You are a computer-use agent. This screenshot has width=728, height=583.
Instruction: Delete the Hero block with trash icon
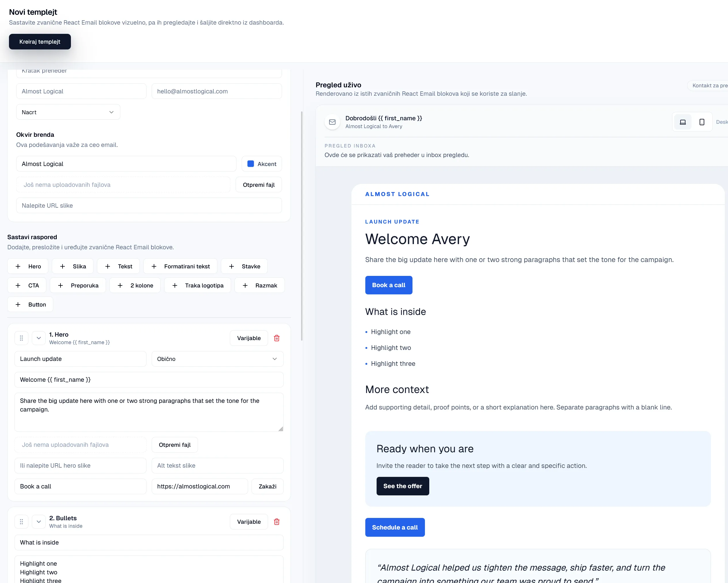[276, 338]
